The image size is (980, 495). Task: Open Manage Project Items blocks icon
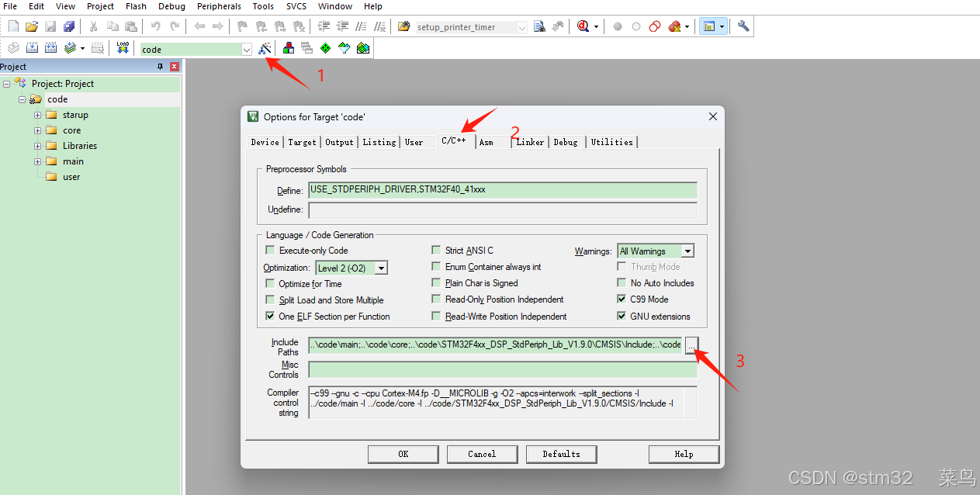288,48
